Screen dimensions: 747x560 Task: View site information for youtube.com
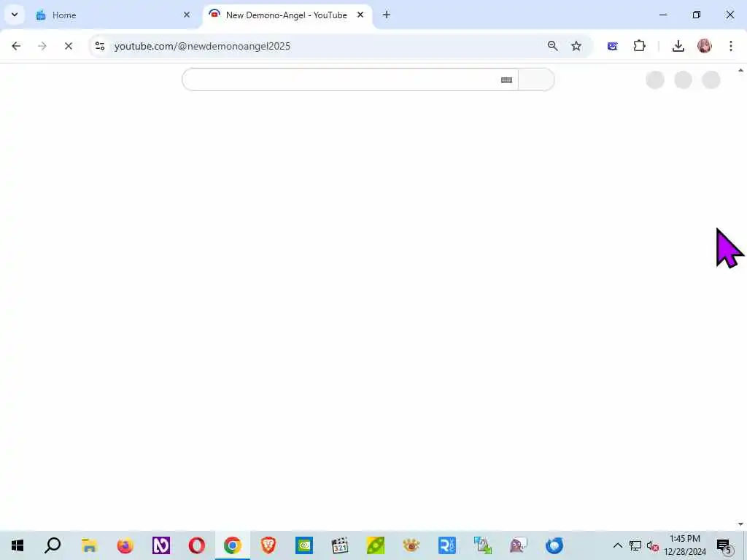pyautogui.click(x=100, y=46)
